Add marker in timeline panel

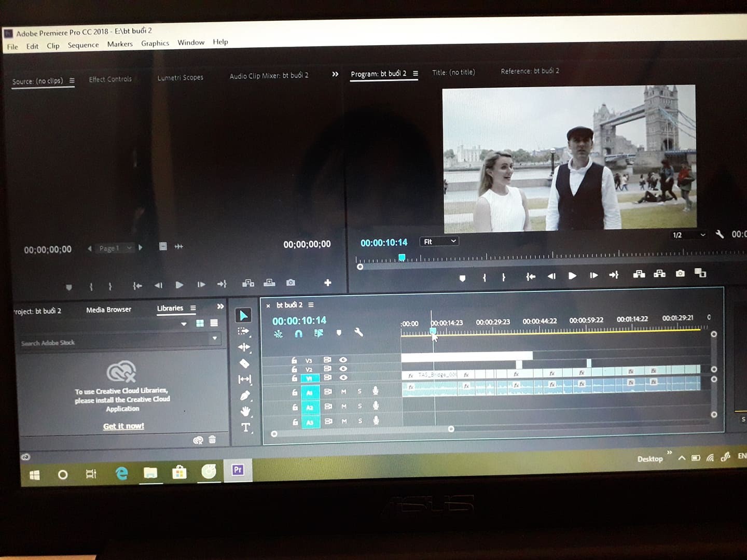click(339, 332)
